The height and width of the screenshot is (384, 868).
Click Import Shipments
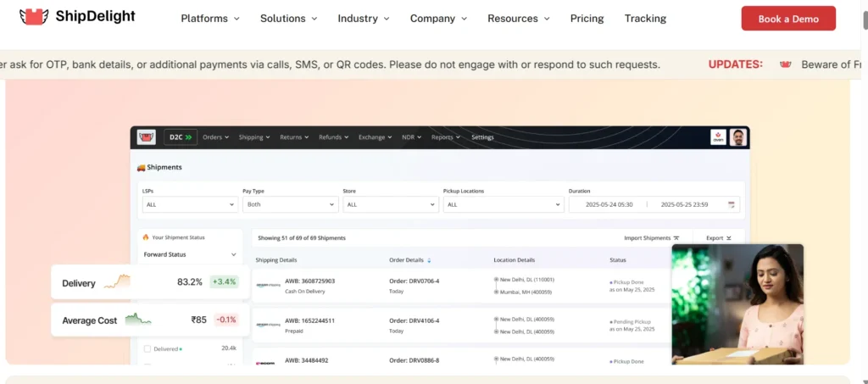coord(652,238)
